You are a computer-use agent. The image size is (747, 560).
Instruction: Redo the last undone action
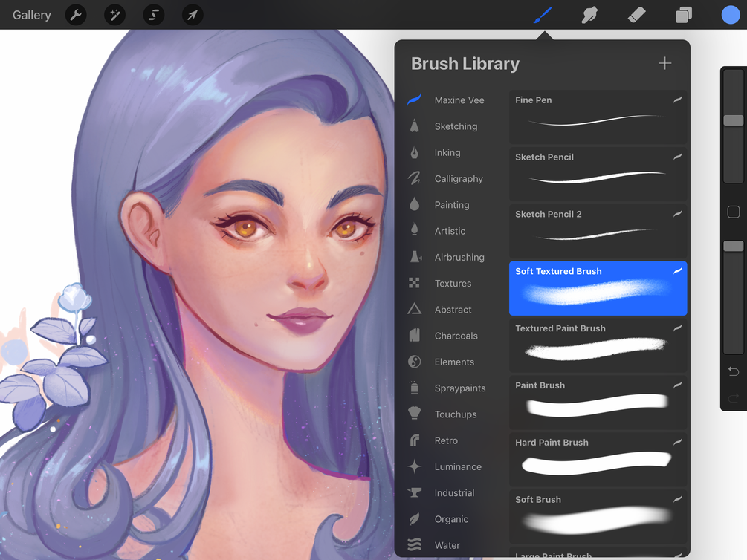(x=734, y=397)
